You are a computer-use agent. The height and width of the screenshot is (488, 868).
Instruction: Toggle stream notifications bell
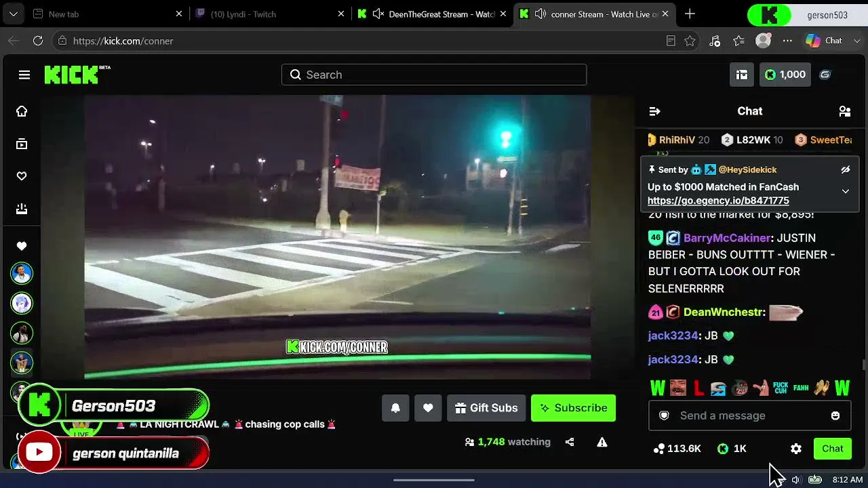[x=395, y=408]
